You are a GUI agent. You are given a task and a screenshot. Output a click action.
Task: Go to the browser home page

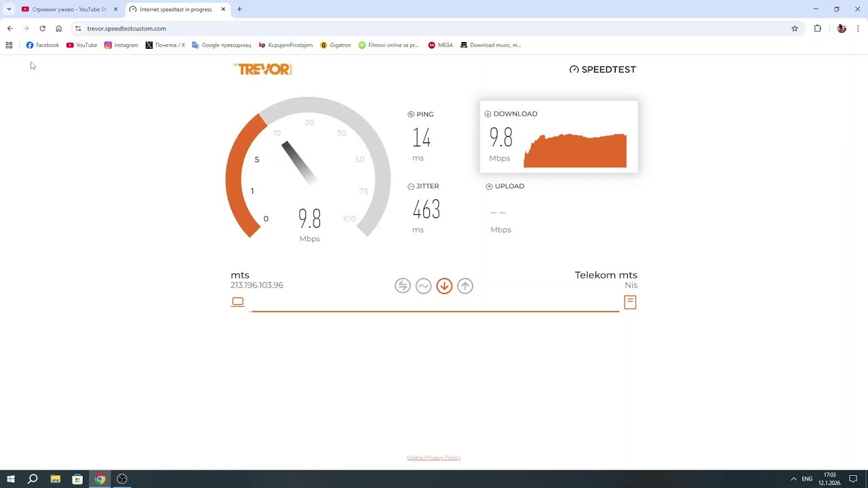[59, 28]
